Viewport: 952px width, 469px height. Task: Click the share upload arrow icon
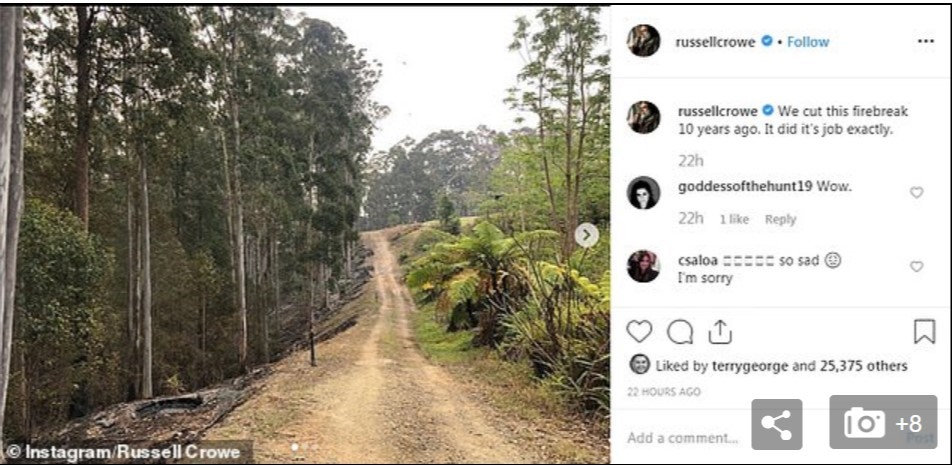coord(720,332)
